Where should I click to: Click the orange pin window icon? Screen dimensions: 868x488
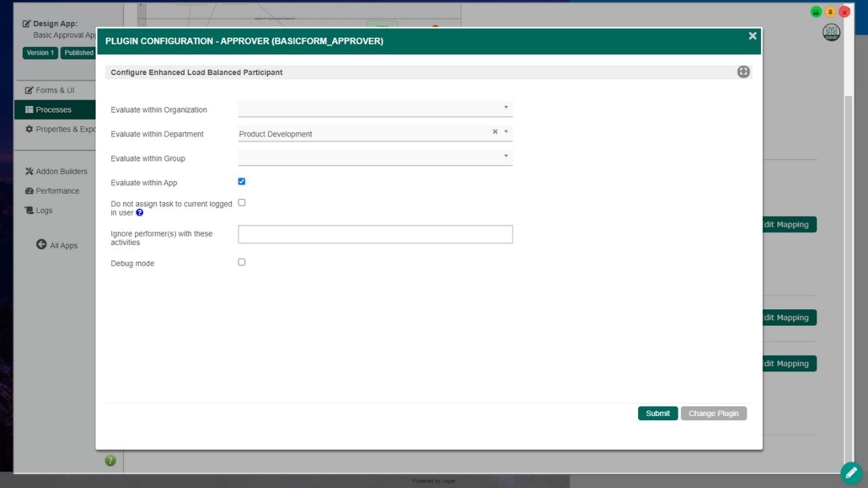coord(830,12)
